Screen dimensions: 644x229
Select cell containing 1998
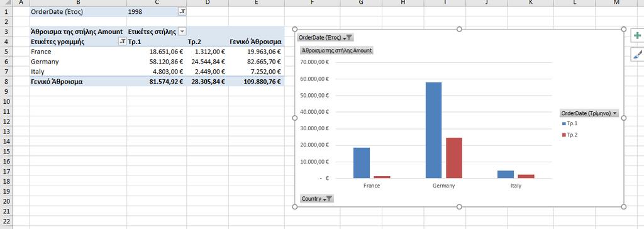pyautogui.click(x=157, y=12)
